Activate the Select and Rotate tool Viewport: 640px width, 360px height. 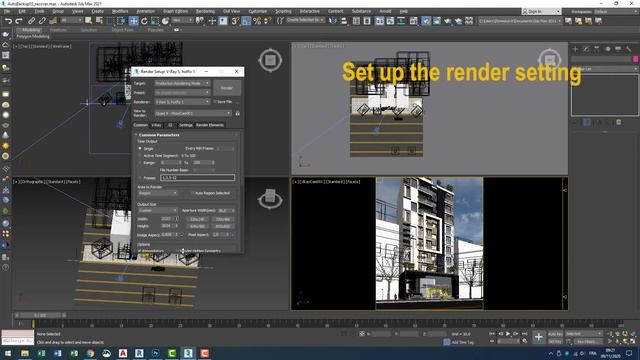[x=144, y=21]
